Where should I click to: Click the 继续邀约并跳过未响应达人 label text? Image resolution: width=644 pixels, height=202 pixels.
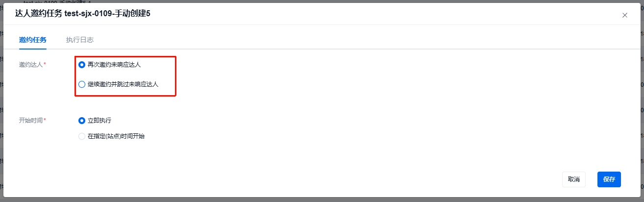tap(123, 84)
